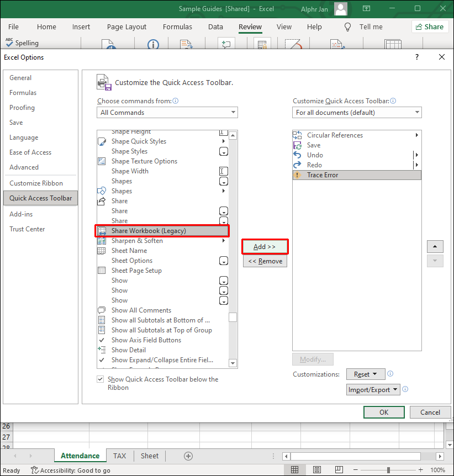The width and height of the screenshot is (454, 476).
Task: Select Shape Quick Styles command icon
Action: (102, 141)
